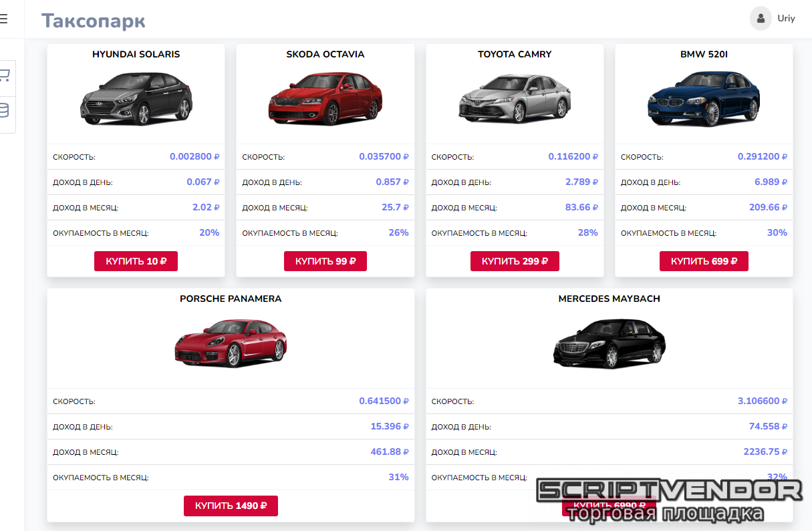Click the MERCEDES MAYBACH card title

click(x=610, y=299)
